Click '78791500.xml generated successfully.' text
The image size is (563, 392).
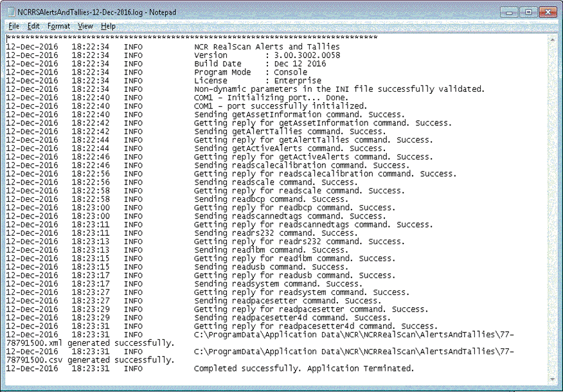(x=91, y=343)
